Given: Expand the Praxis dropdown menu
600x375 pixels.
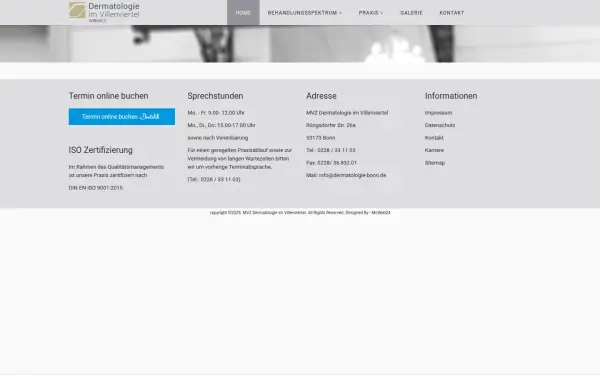Looking at the screenshot, I should click(x=371, y=13).
